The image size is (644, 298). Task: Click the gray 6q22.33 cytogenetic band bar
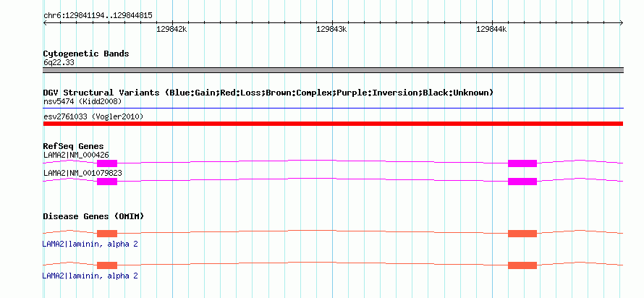click(x=333, y=70)
